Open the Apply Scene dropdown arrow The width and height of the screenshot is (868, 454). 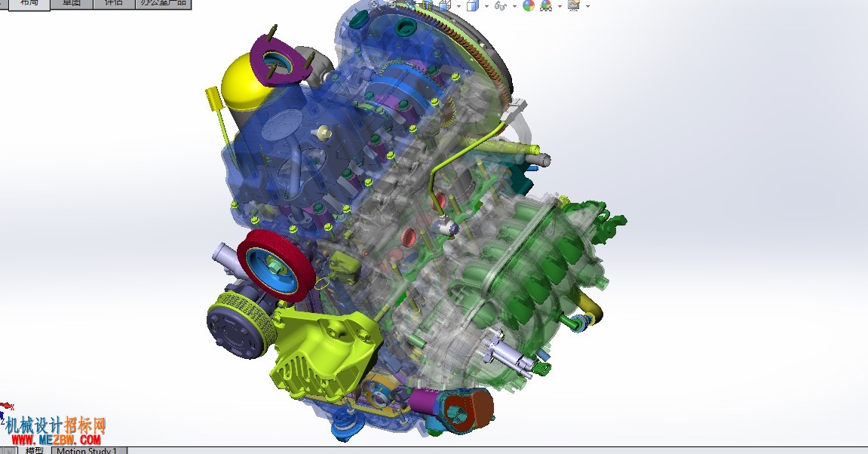pyautogui.click(x=560, y=7)
